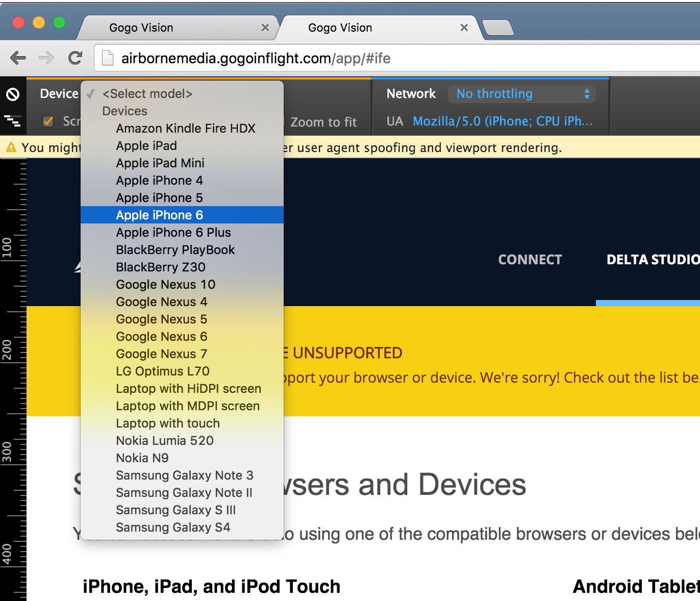This screenshot has height=601, width=700.
Task: Click the device mode reset icon
Action: pyautogui.click(x=13, y=94)
